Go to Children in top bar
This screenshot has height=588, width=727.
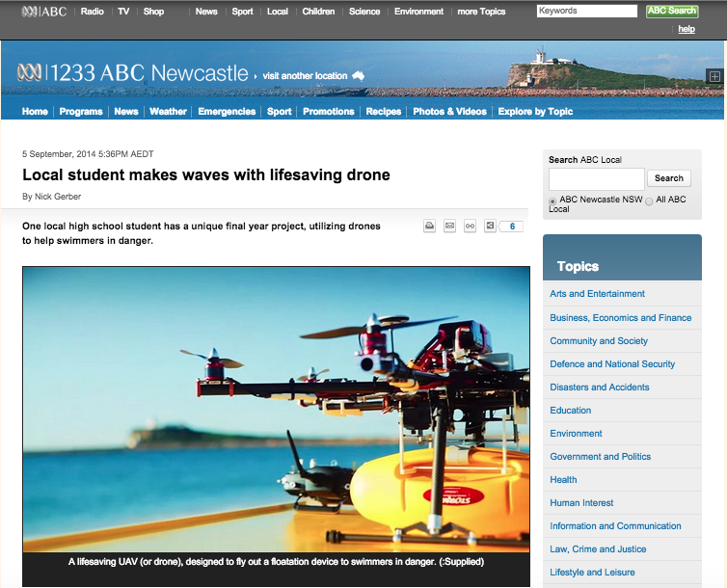[x=318, y=12]
